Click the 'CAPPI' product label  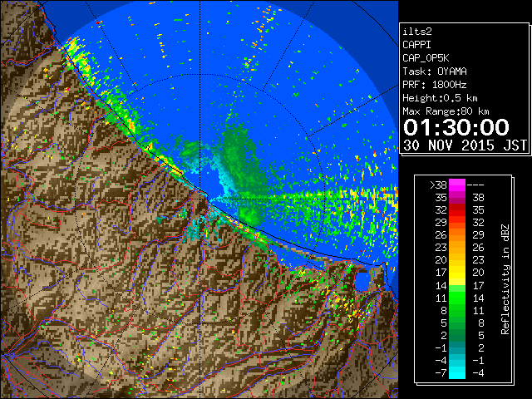416,45
